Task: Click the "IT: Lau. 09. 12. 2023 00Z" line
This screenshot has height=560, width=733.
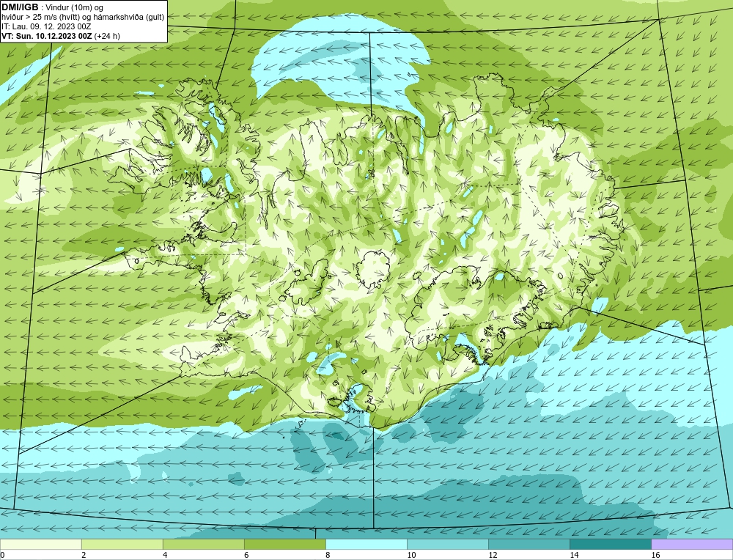Action: click(x=45, y=26)
